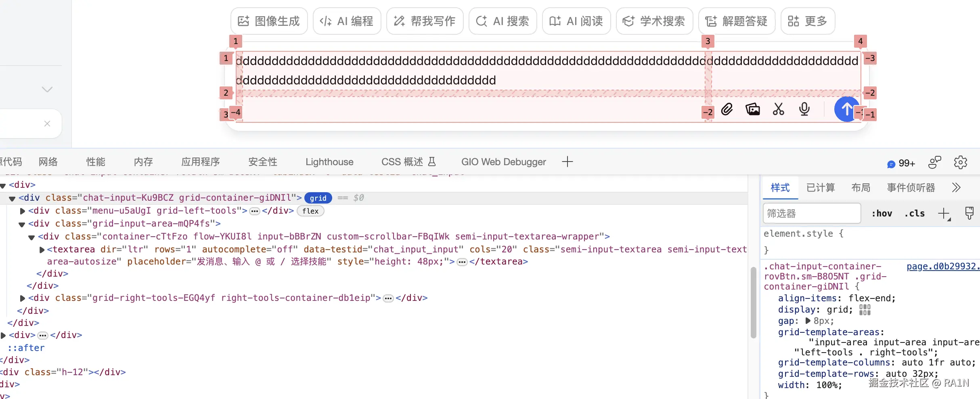
Task: Toggle the .cls class editor
Action: coord(915,214)
